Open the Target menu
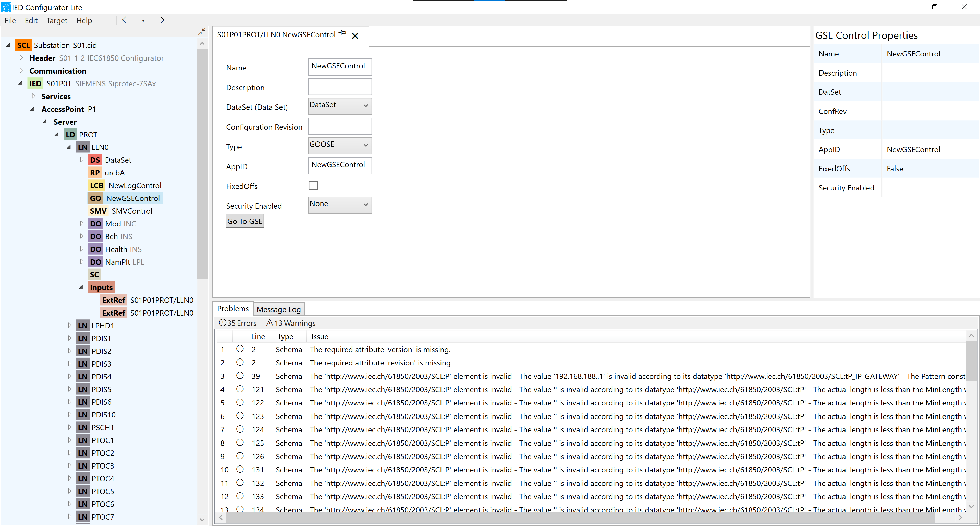The height and width of the screenshot is (526, 980). [x=57, y=20]
